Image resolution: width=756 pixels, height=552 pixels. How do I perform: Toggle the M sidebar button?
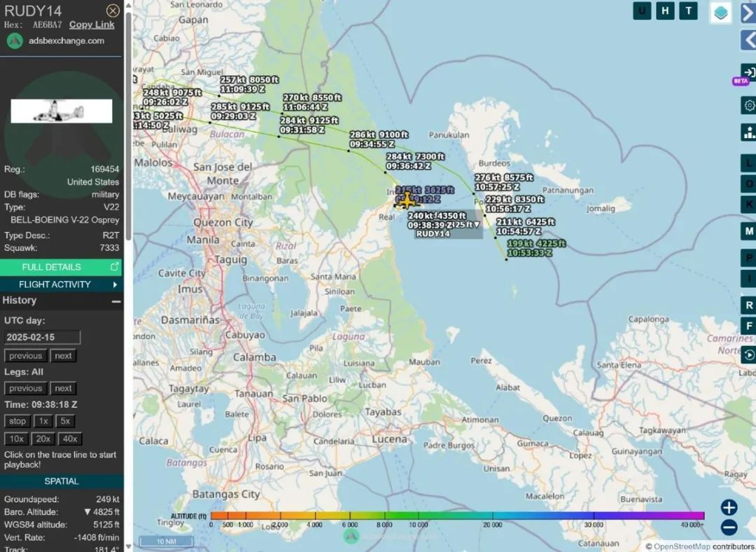coord(749,231)
